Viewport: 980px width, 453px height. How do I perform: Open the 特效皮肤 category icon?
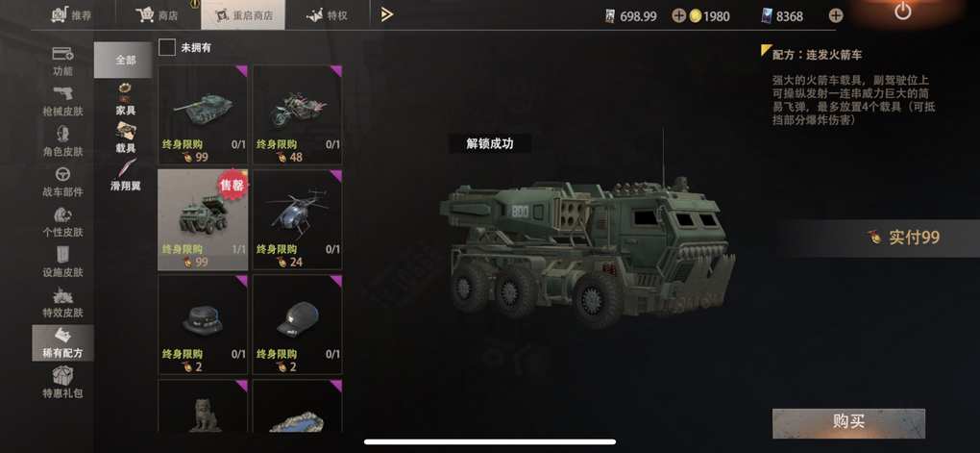[x=62, y=295]
